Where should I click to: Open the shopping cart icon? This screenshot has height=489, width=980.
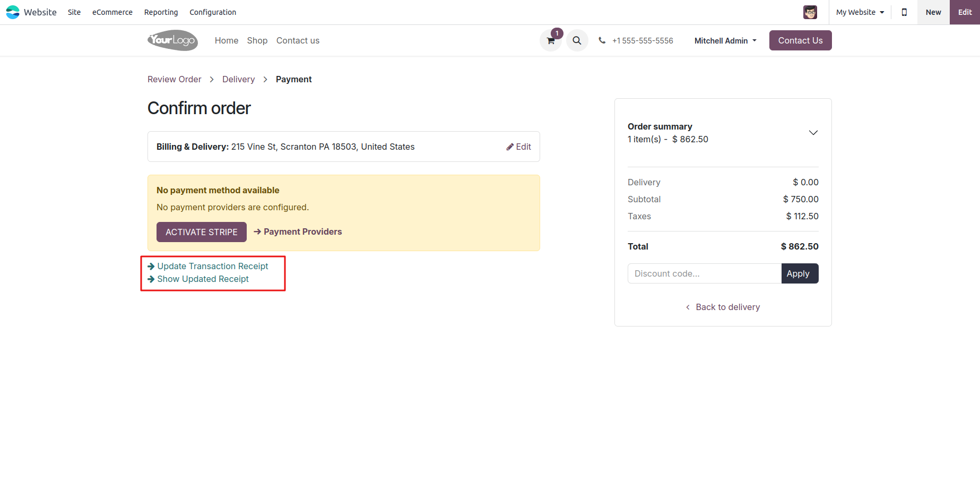click(x=551, y=41)
